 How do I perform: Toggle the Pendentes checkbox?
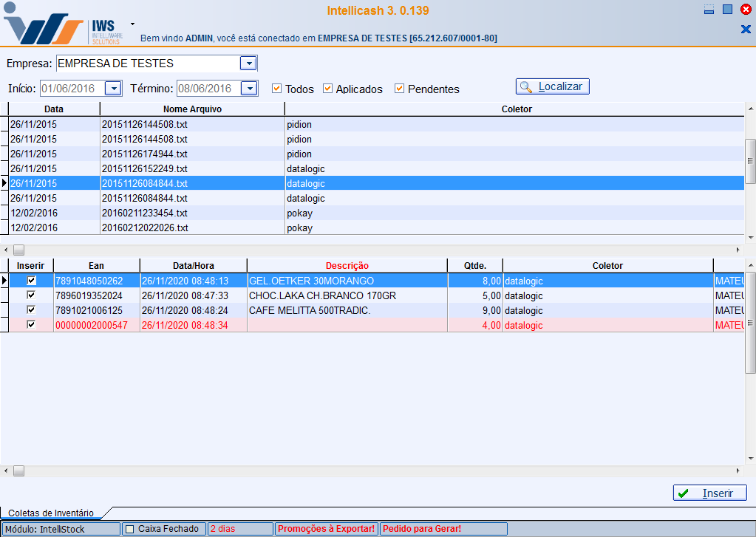click(x=400, y=89)
